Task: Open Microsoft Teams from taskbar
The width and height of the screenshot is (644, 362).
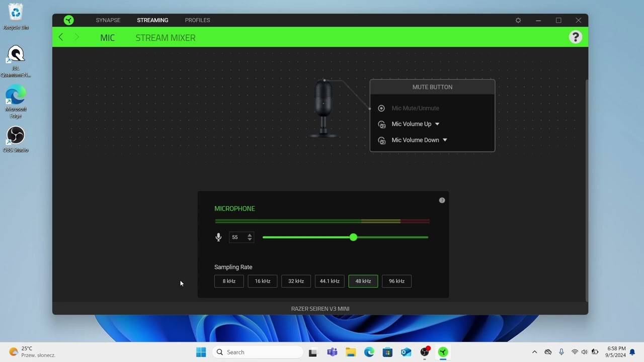Action: coord(332,352)
